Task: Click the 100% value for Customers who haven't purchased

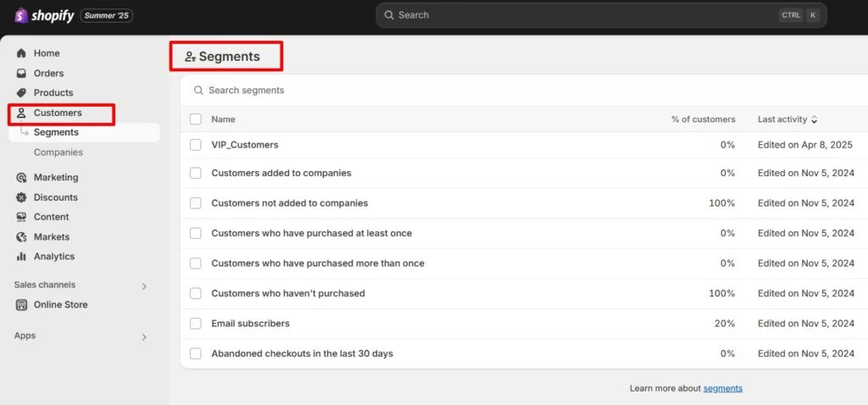Action: (722, 293)
